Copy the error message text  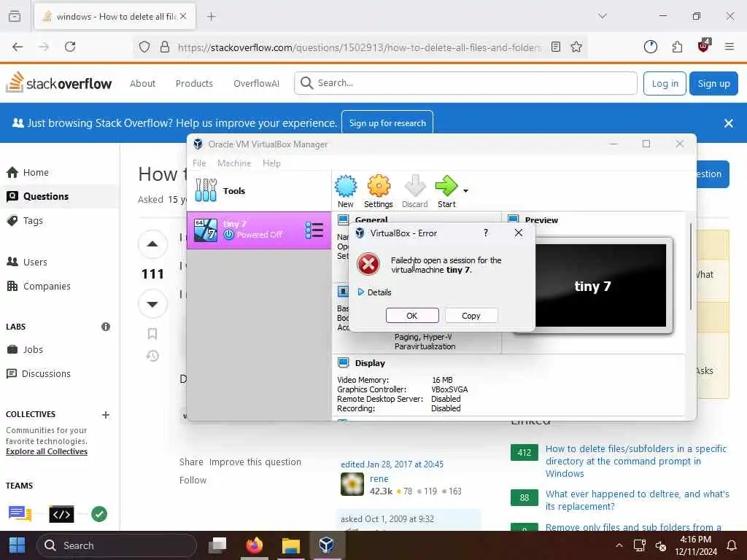tap(471, 316)
